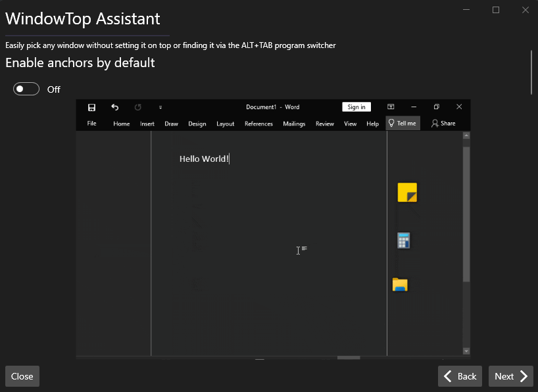Click Sign in button in Word

coord(356,107)
